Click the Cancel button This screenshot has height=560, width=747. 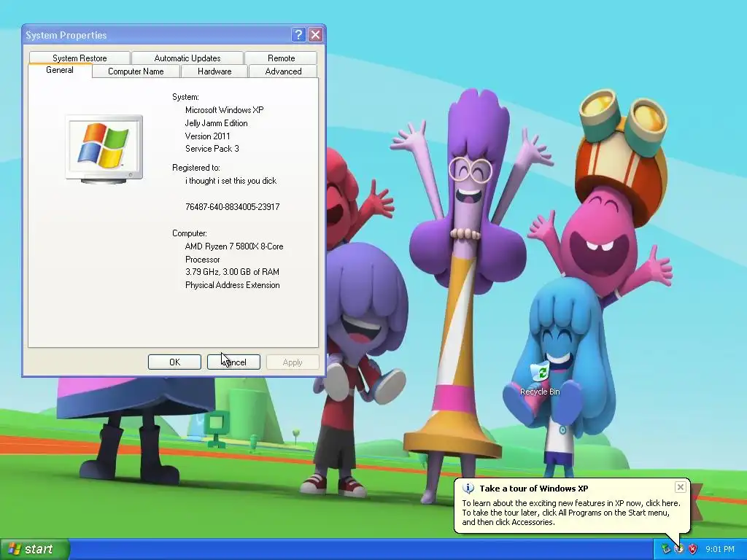coord(233,362)
